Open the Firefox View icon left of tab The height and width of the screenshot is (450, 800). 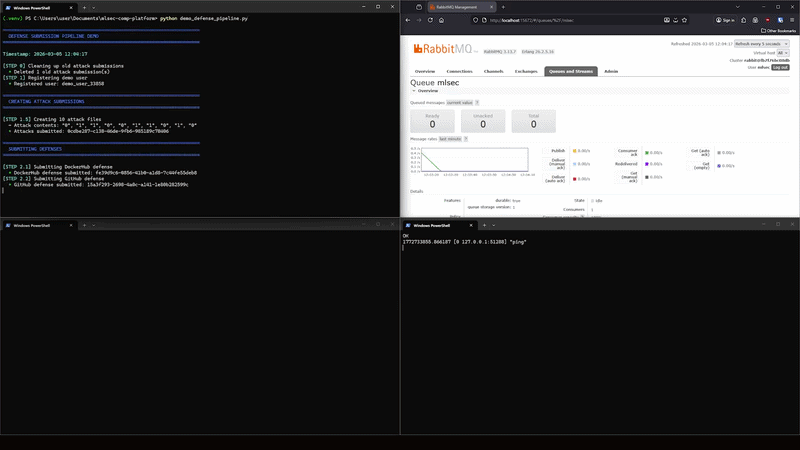(x=419, y=7)
